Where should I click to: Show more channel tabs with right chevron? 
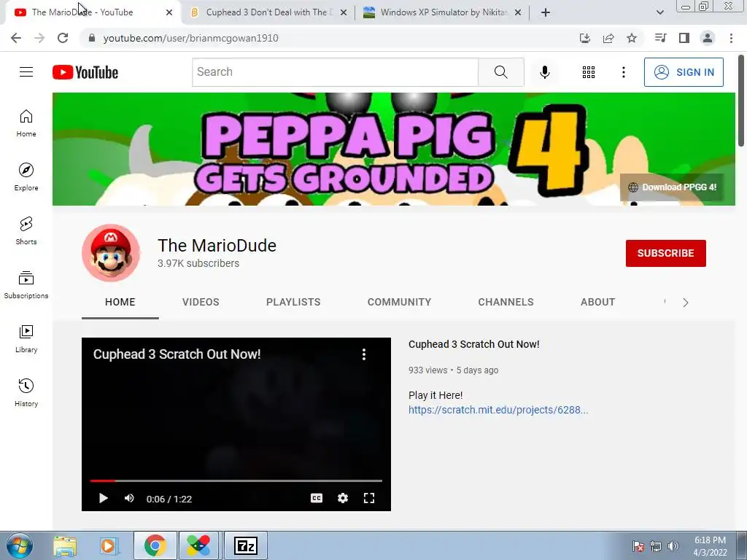686,303
